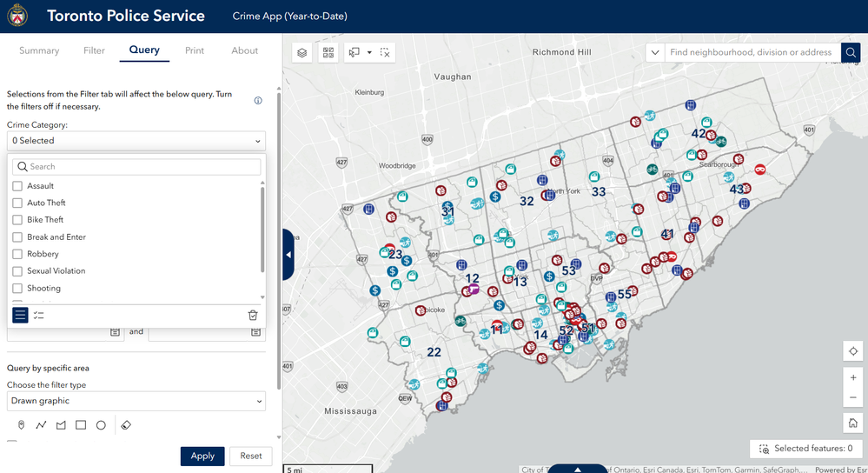Zoom out on the map
Screen dimensions: 868x473
pos(853,397)
